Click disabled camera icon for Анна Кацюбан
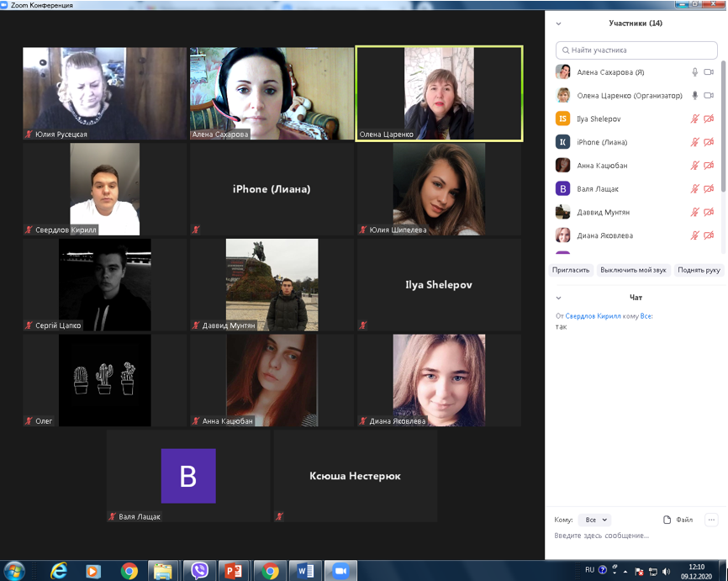728x581 pixels. [709, 166]
